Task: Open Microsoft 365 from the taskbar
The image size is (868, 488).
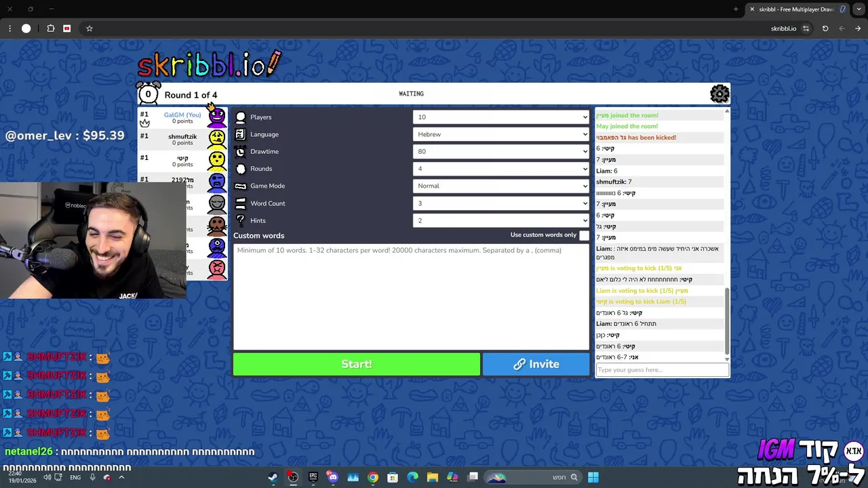Action: coord(452,477)
